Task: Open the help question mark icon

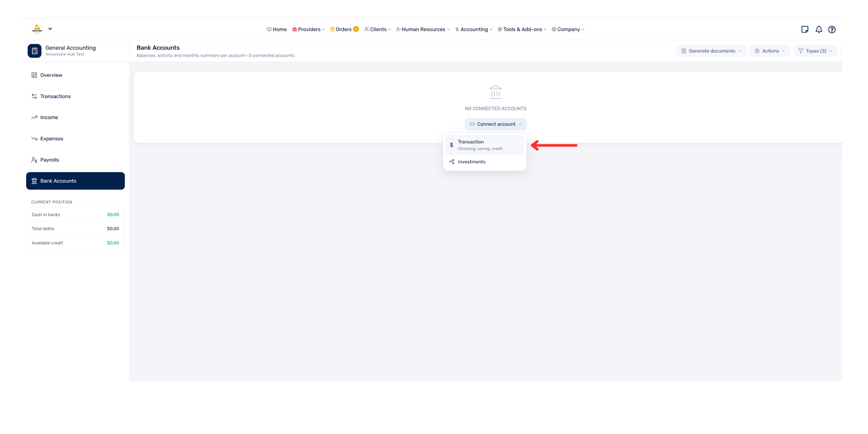Action: point(832,29)
